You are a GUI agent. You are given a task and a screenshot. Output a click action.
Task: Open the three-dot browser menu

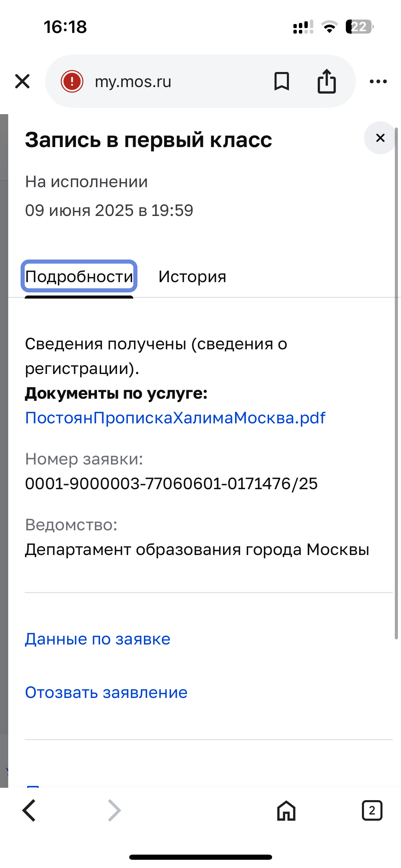(378, 81)
